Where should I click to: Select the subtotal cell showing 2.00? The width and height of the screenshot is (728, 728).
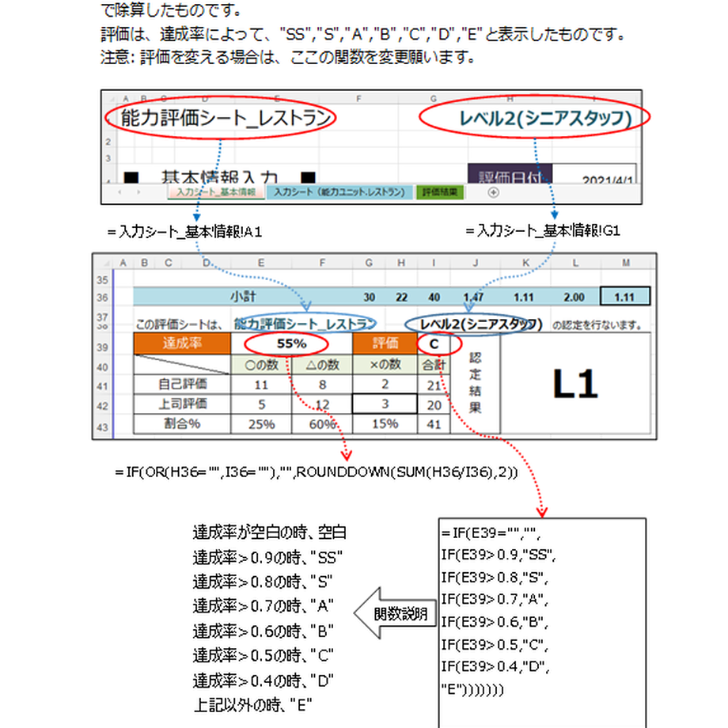574,298
